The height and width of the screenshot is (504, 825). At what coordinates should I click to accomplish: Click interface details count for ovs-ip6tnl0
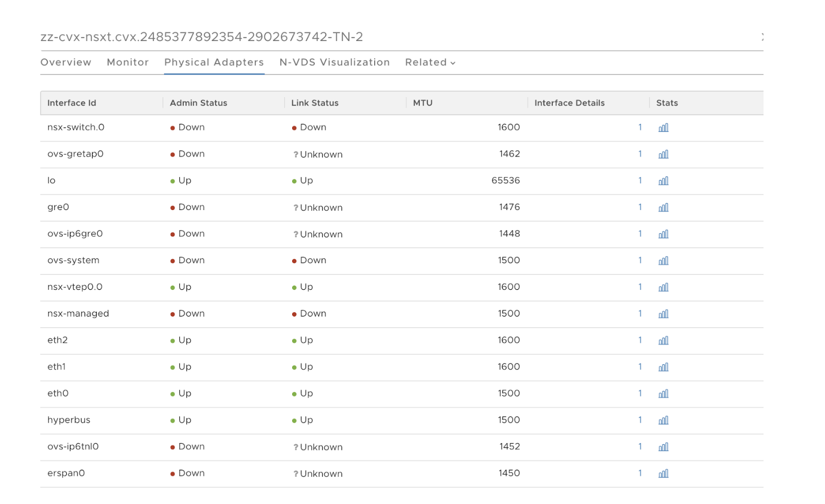click(x=640, y=446)
